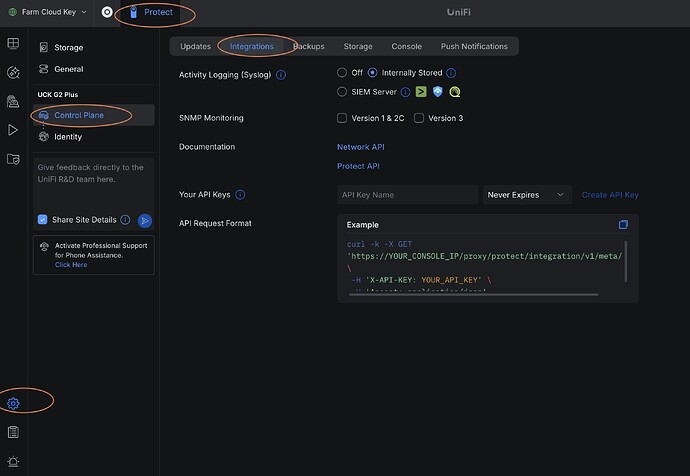This screenshot has height=476, width=690.
Task: Click the Create API Key link
Action: [609, 195]
